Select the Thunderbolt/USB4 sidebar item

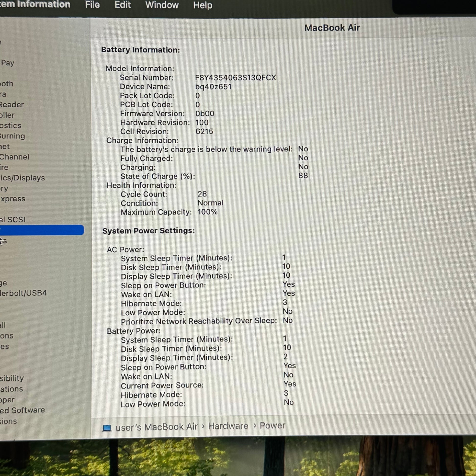pos(23,293)
